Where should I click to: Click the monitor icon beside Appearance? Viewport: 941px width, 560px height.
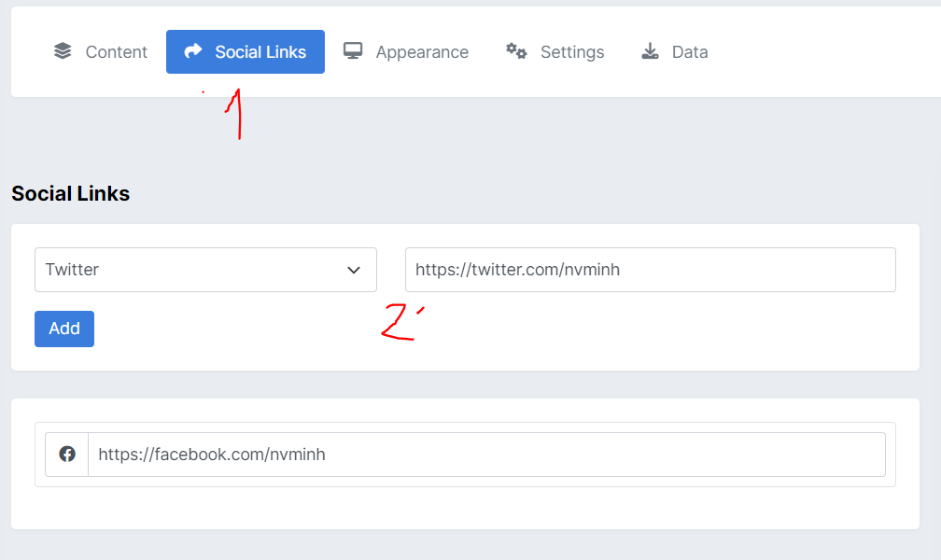(x=353, y=51)
